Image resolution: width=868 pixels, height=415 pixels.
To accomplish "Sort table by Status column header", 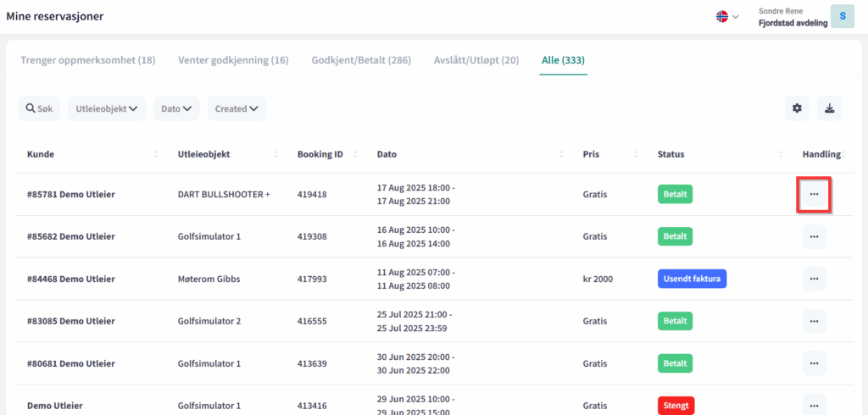I will [670, 154].
